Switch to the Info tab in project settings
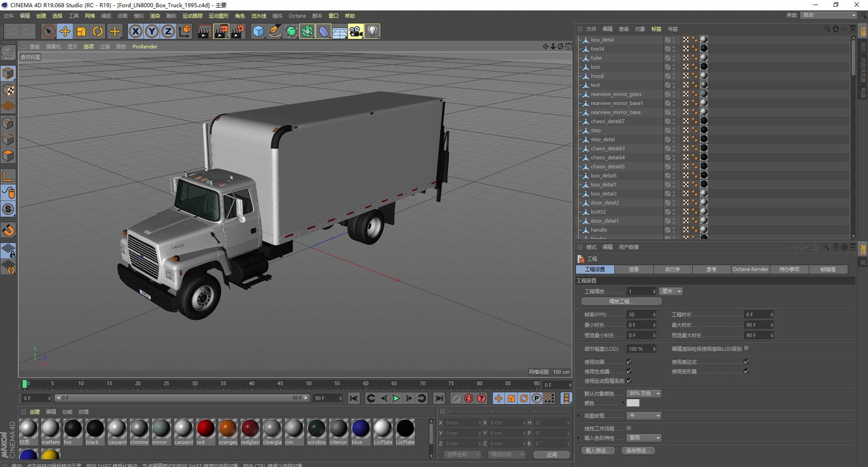Screen dimensions: 868x467 (634, 269)
